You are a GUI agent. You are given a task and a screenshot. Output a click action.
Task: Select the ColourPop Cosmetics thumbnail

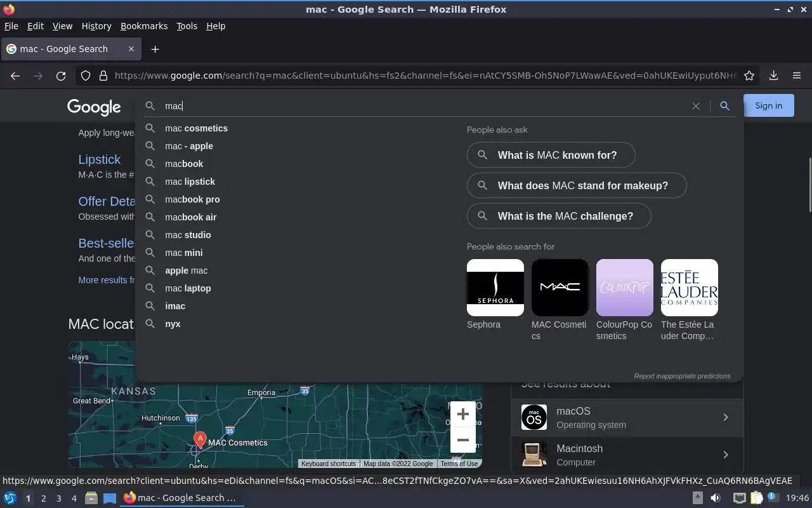625,288
